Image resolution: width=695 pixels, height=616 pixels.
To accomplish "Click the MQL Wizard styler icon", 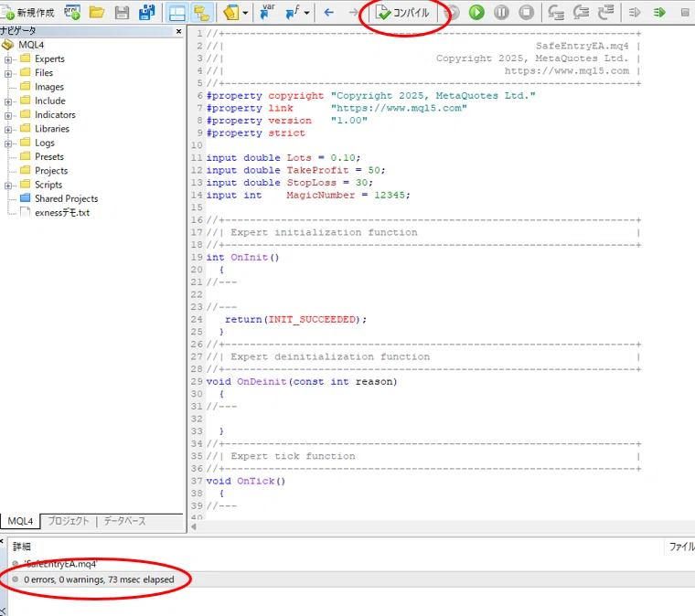I will coord(231,13).
